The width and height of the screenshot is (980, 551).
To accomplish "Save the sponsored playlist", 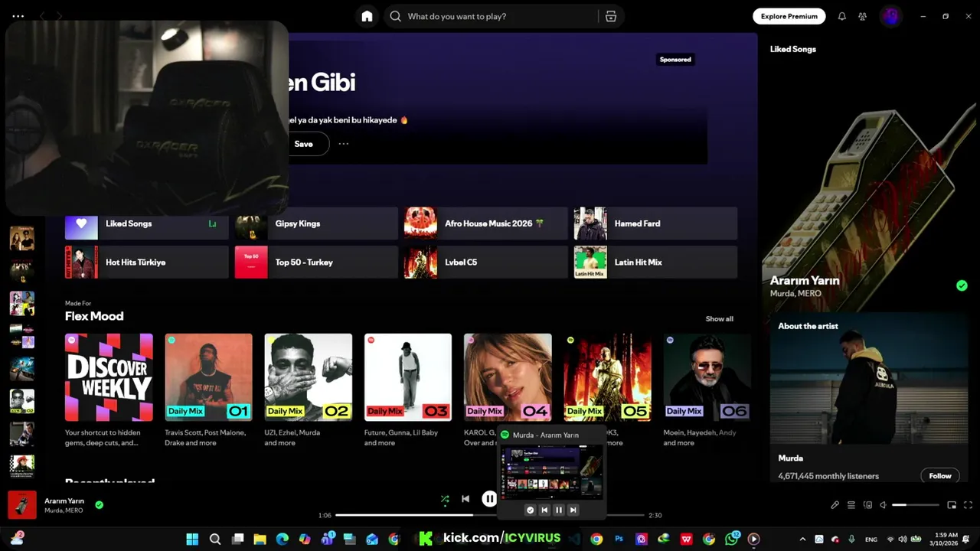I will (x=304, y=144).
